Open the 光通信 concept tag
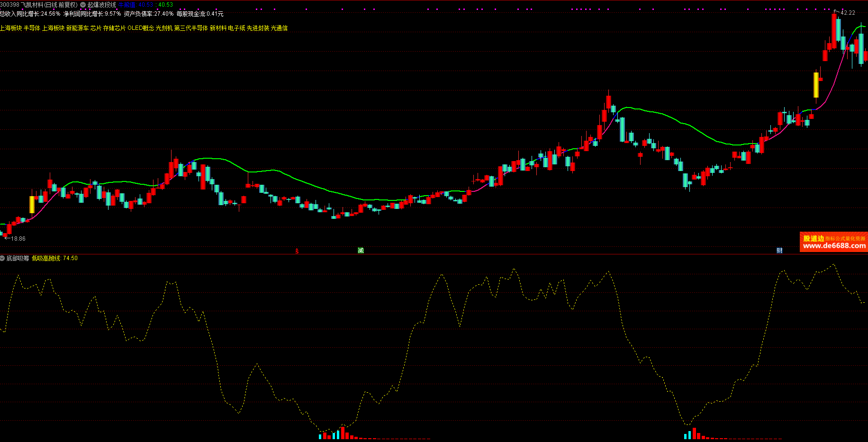Image resolution: width=868 pixels, height=442 pixels. [x=279, y=28]
